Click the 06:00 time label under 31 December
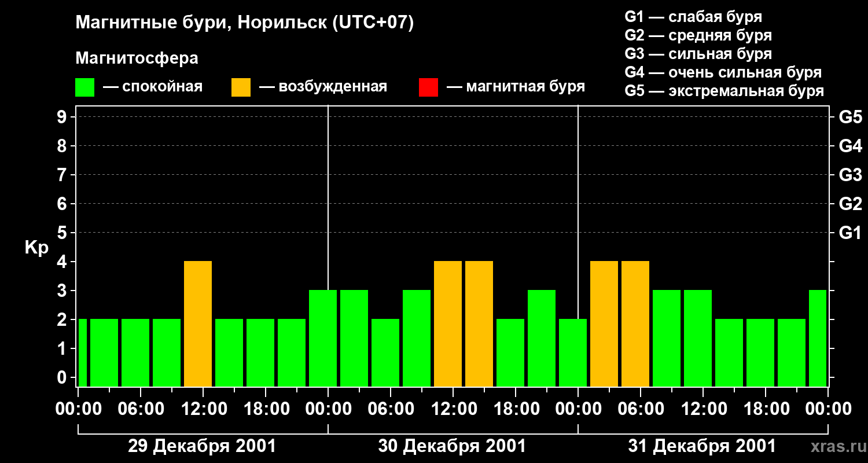 point(641,409)
